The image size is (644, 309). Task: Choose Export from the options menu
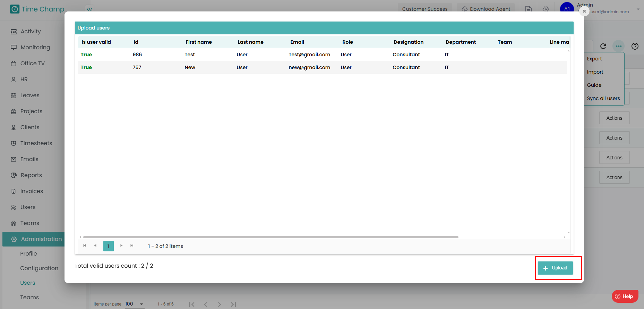pyautogui.click(x=594, y=59)
